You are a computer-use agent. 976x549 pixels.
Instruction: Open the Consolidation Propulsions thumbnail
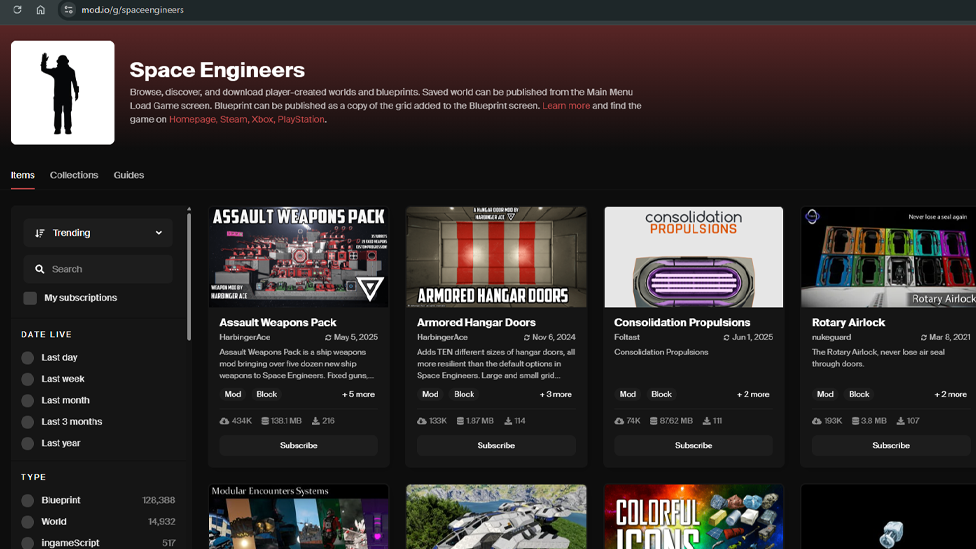(693, 257)
